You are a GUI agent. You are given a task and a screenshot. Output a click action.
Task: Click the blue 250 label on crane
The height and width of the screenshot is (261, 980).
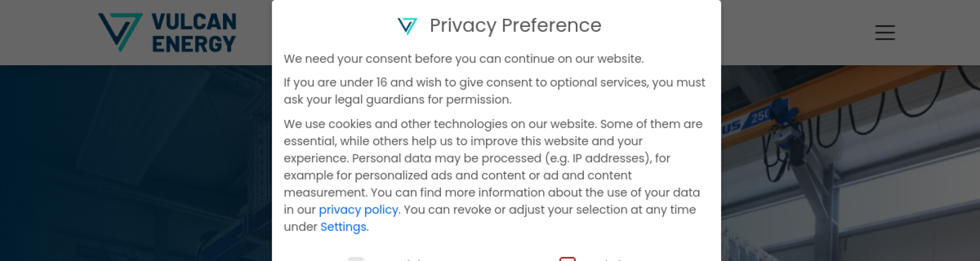click(x=761, y=116)
